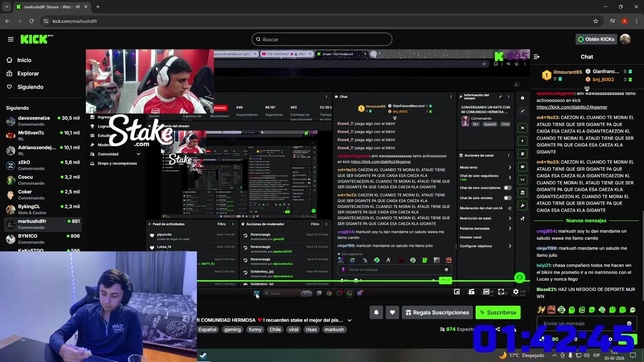Image resolution: width=644 pixels, height=362 pixels.
Task: Click the Obtén KICKs button
Action: (596, 39)
